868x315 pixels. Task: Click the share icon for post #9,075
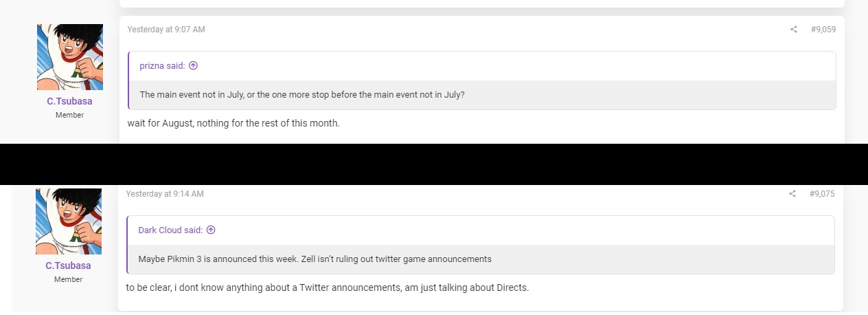click(x=792, y=194)
